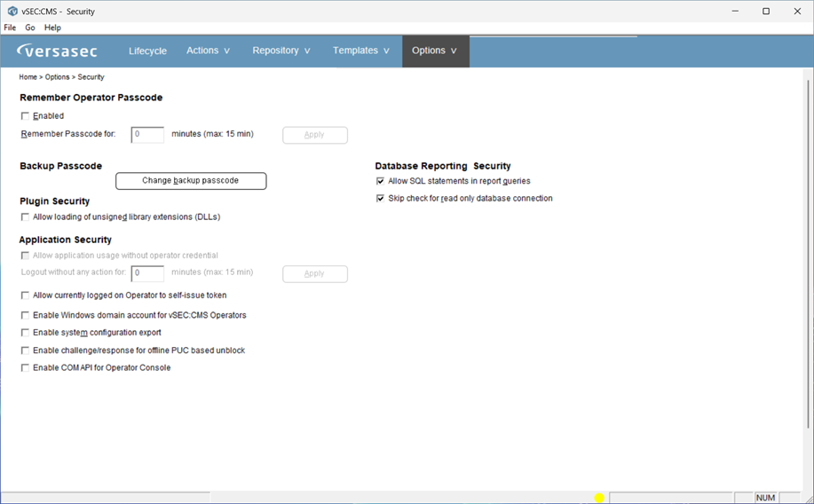Open the Go menu

click(x=30, y=28)
